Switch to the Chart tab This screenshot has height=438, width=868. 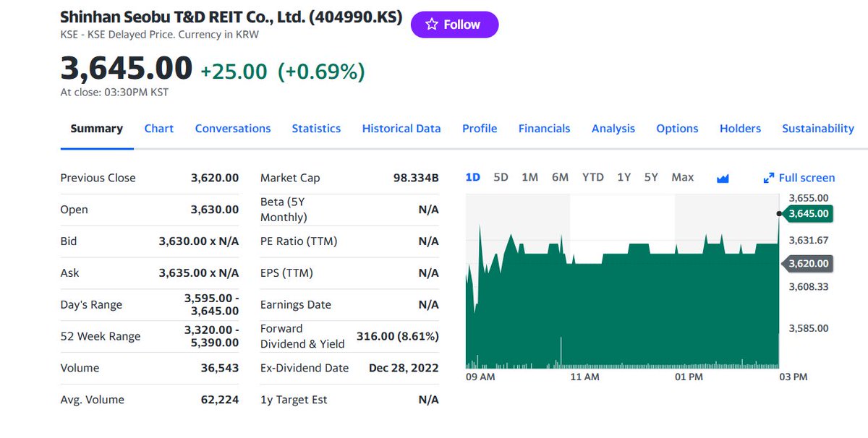point(159,129)
